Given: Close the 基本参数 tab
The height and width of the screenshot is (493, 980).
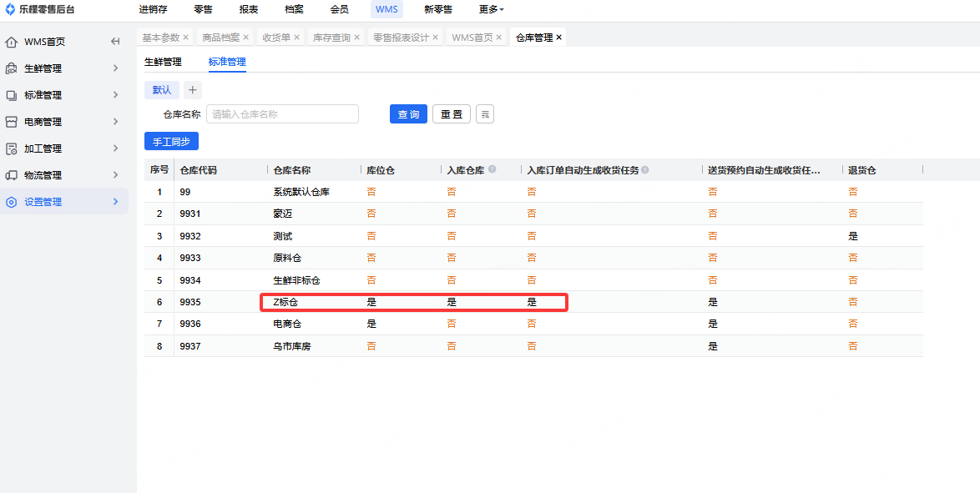Looking at the screenshot, I should (x=186, y=38).
